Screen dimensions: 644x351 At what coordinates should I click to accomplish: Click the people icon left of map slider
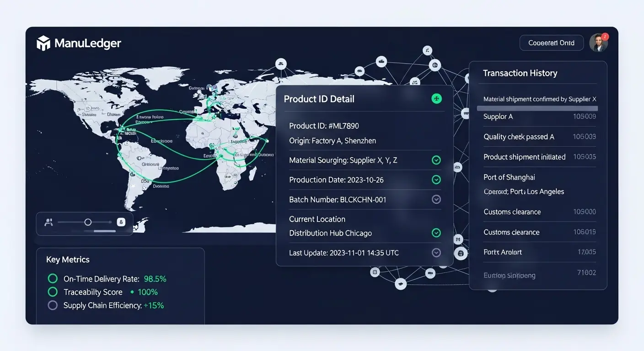pyautogui.click(x=48, y=223)
